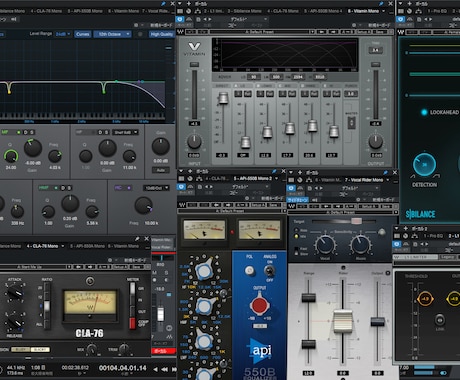Select the 4 - CLA-7 tab in API-550B window
460x380 pixels.
pos(218,179)
